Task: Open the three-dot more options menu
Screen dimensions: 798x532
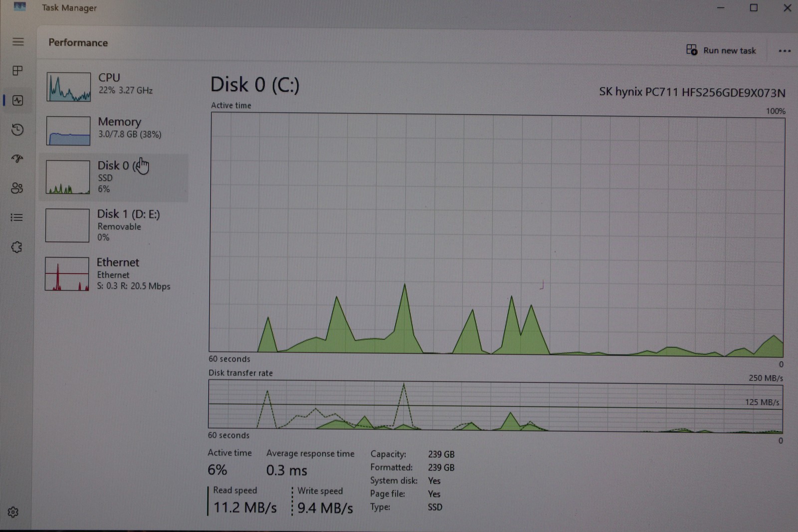Action: [x=785, y=51]
